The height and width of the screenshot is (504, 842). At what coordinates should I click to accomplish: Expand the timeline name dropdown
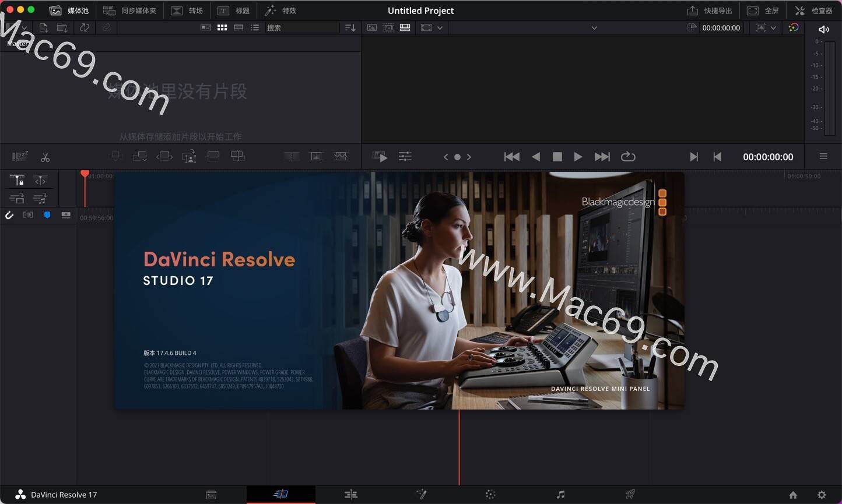pos(594,27)
